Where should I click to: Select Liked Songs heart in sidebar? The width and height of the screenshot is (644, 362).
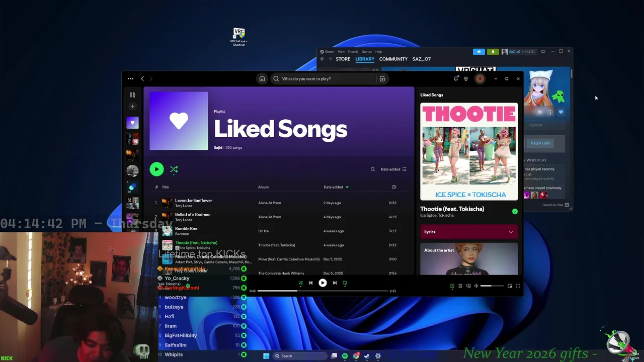132,122
